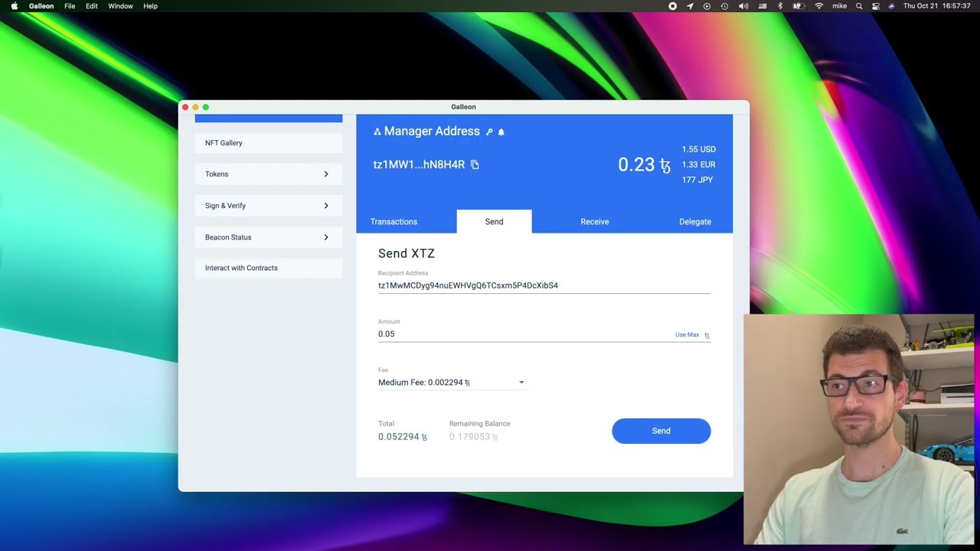Click the selected blue sidebar item at top

[x=269, y=118]
